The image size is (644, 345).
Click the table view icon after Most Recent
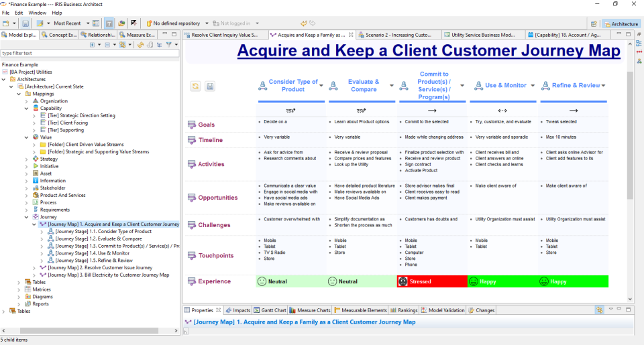pyautogui.click(x=96, y=23)
